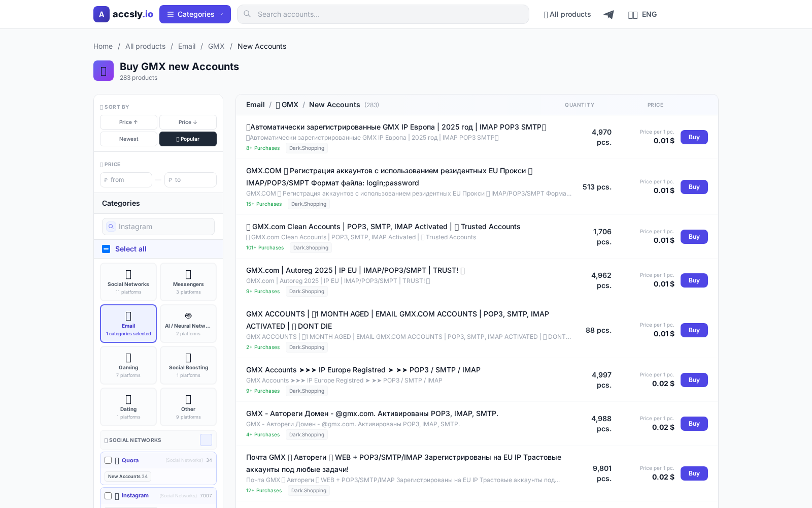Activate the Popular sort option
812x508 pixels.
188,139
